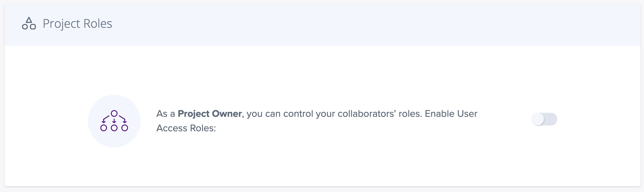Click the org-chart icon in the circle
The image size is (644, 192).
point(114,121)
